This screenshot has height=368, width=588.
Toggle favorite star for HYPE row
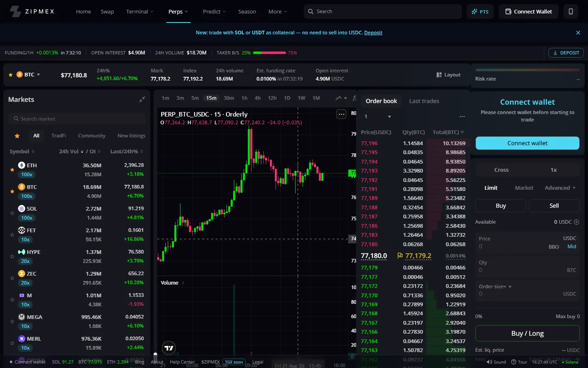click(x=12, y=256)
